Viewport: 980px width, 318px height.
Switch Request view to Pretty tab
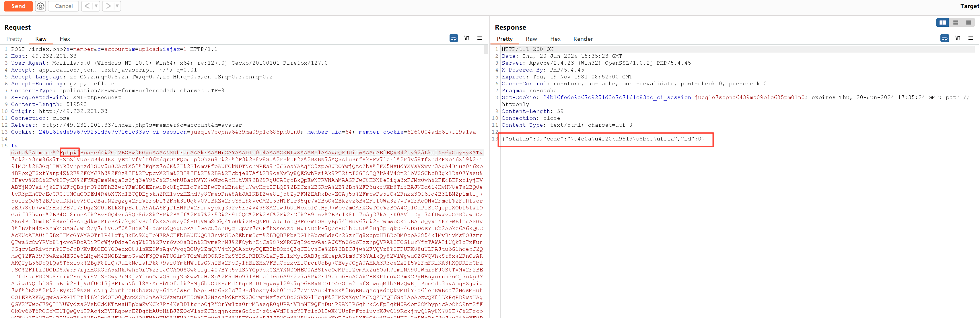(x=14, y=39)
